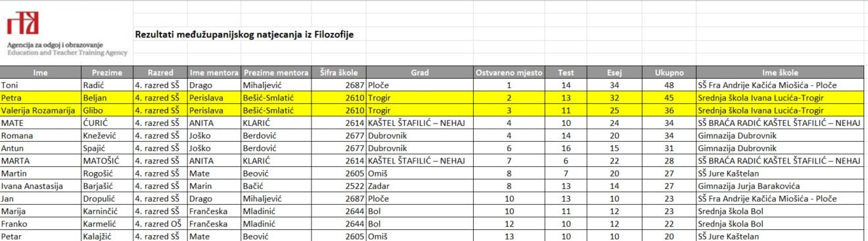Select the surname 'Karninčić' cell

(x=107, y=211)
